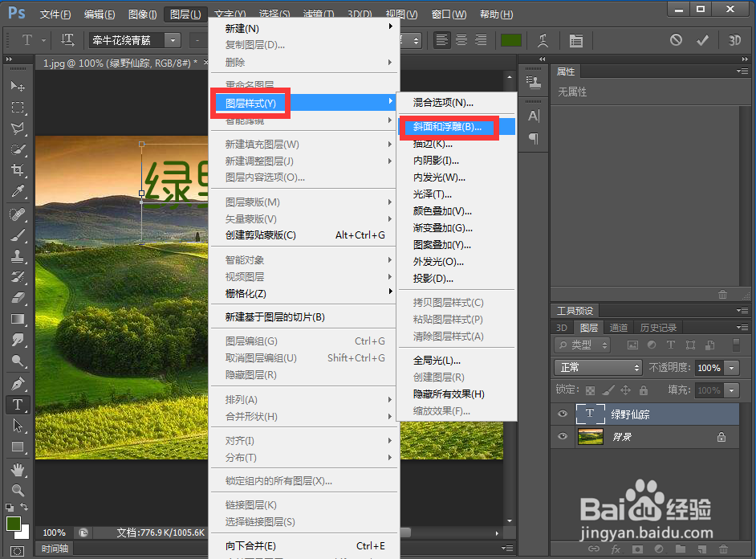Hide the 背景 layer
Image resolution: width=756 pixels, height=559 pixels.
point(562,436)
